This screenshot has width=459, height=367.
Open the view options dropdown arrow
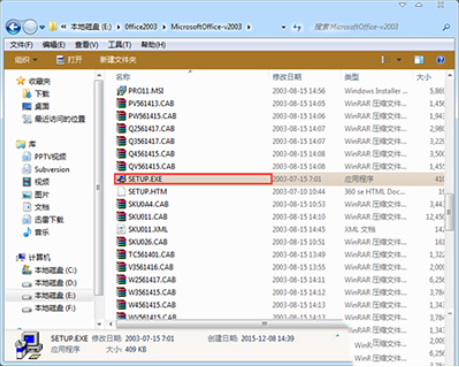coord(399,60)
